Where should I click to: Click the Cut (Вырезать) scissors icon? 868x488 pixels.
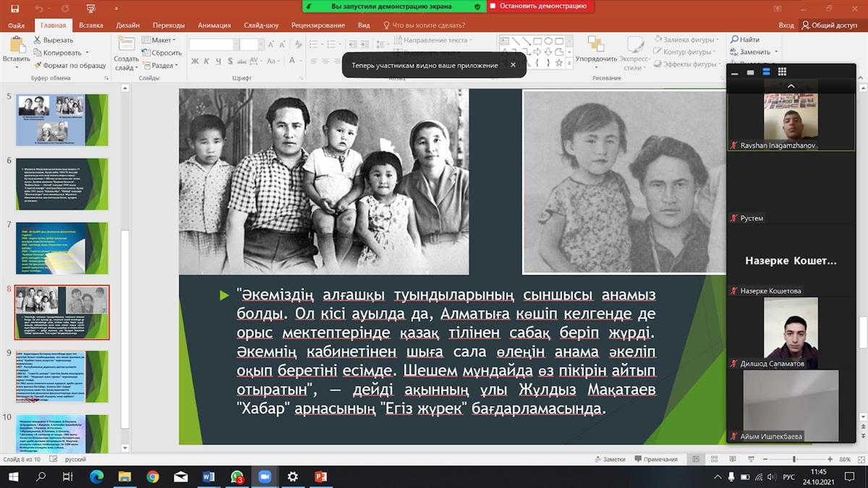[x=36, y=40]
